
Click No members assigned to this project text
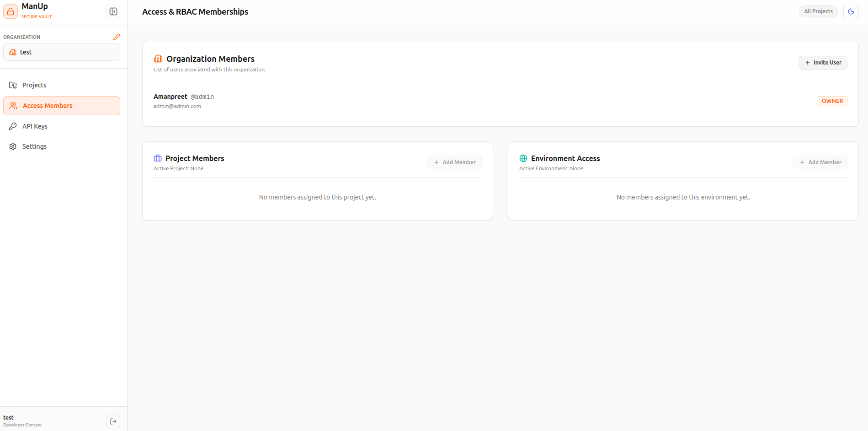318,197
